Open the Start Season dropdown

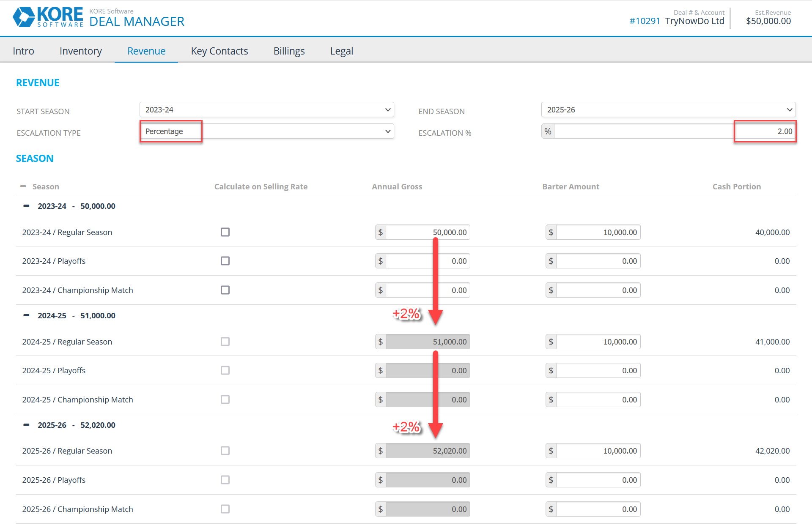coord(267,110)
